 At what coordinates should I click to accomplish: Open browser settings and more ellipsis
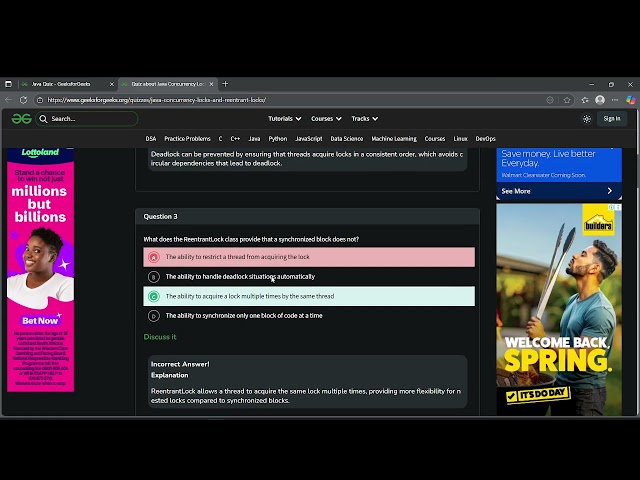pyautogui.click(x=615, y=100)
